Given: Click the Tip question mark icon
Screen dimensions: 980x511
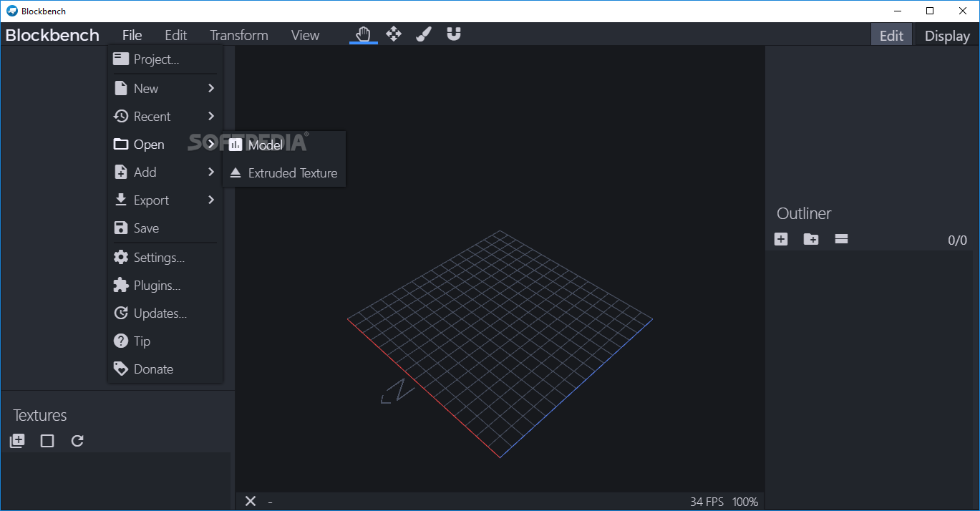Looking at the screenshot, I should click(x=121, y=341).
